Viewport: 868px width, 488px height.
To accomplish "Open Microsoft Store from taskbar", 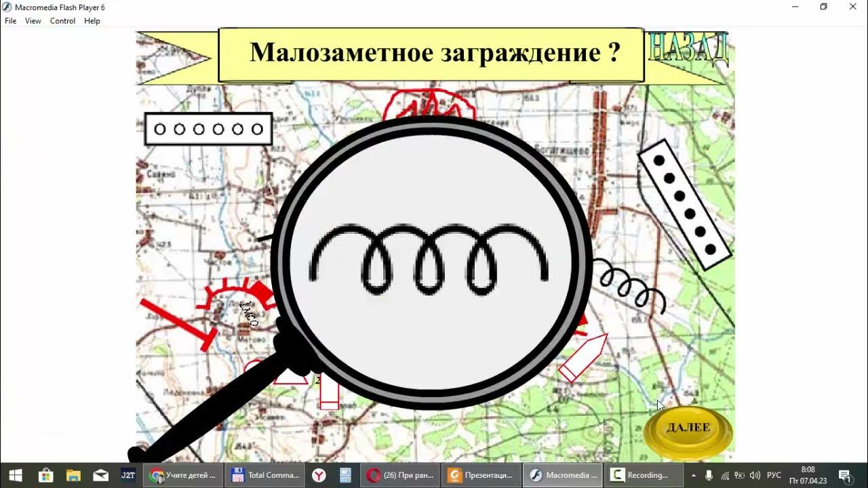I will pyautogui.click(x=46, y=475).
